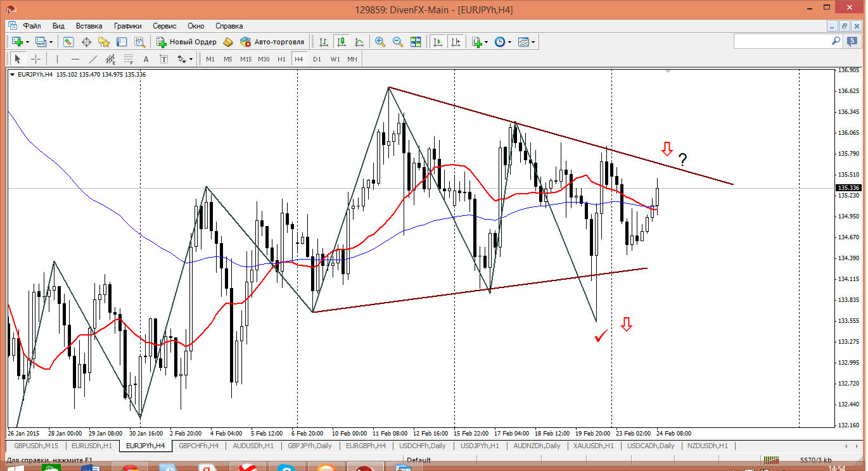
Task: Select the arrow cursor tool
Action: coord(18,59)
